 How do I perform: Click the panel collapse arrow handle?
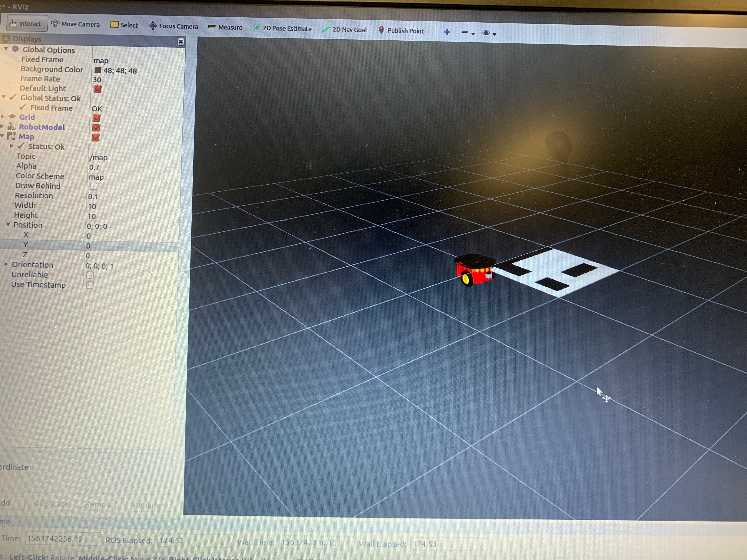(x=186, y=272)
